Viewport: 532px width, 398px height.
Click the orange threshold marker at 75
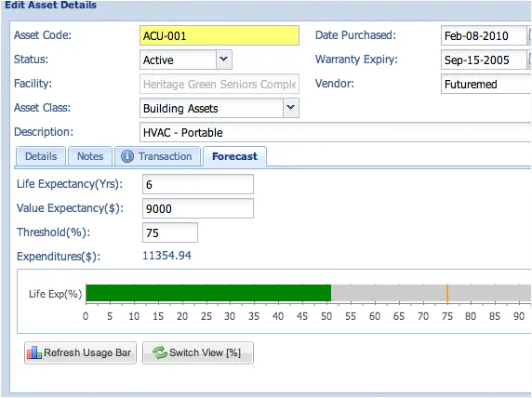pos(447,293)
